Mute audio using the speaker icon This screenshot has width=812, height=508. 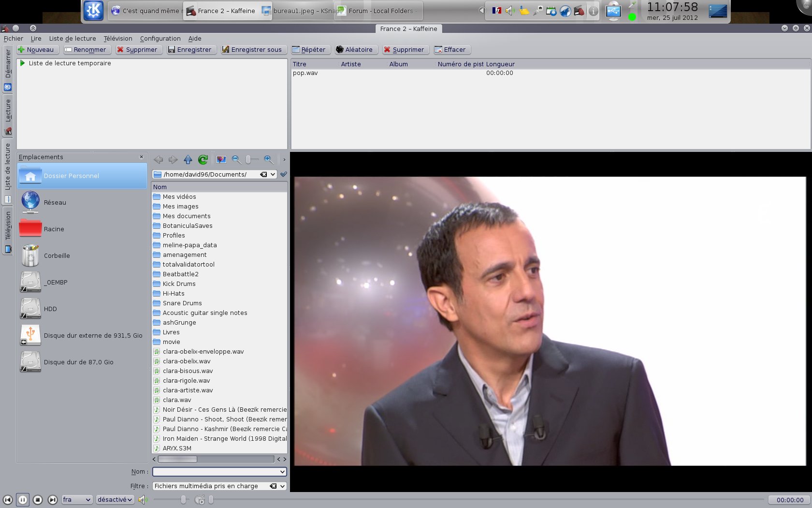point(142,500)
